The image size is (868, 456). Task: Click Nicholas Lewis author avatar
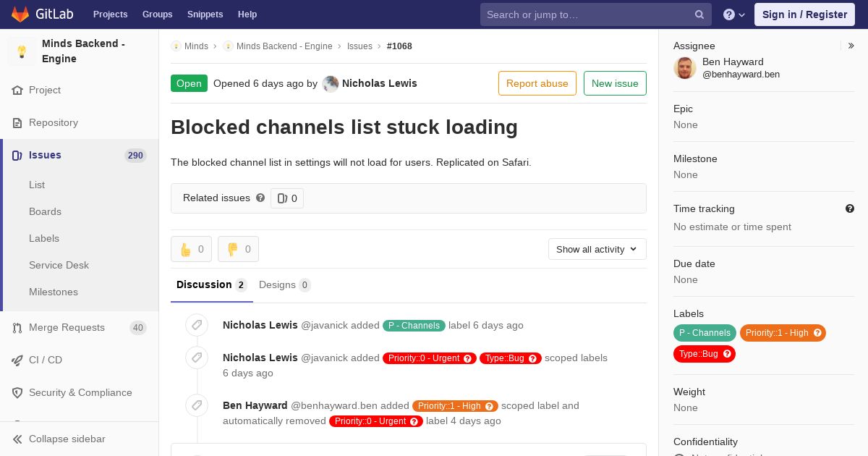tap(331, 84)
